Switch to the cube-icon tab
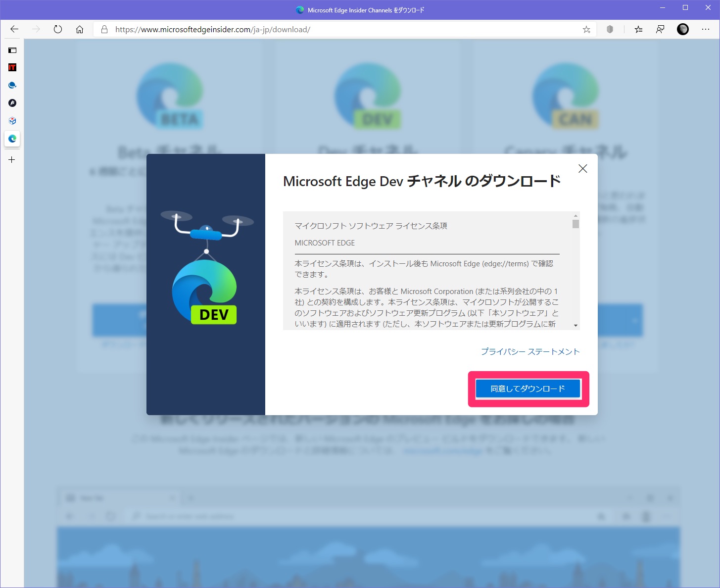 click(12, 121)
